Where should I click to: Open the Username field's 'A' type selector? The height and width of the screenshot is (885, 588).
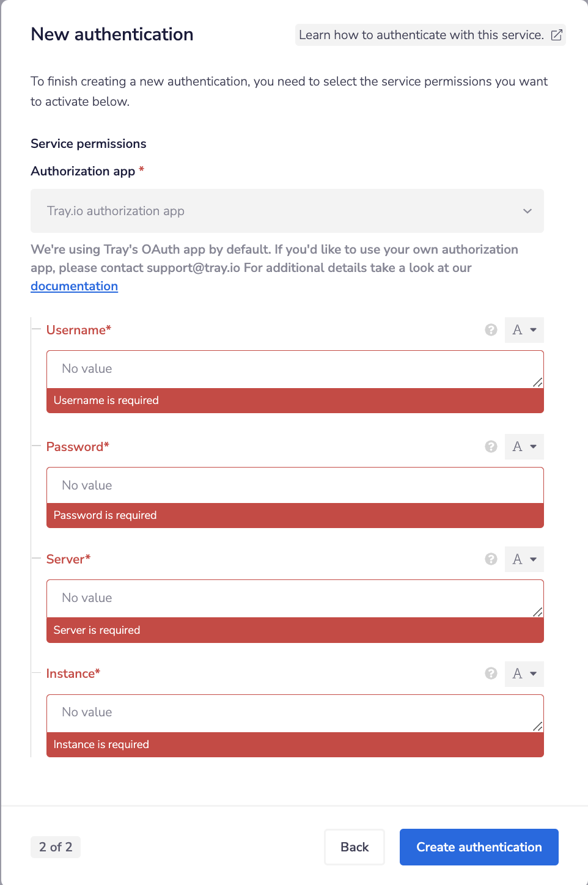[x=524, y=329]
